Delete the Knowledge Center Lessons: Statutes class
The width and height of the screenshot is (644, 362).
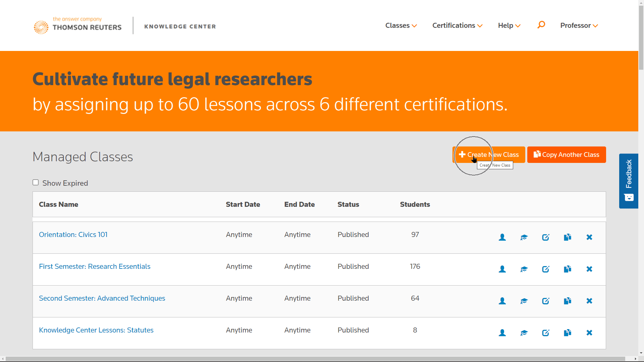click(x=589, y=333)
